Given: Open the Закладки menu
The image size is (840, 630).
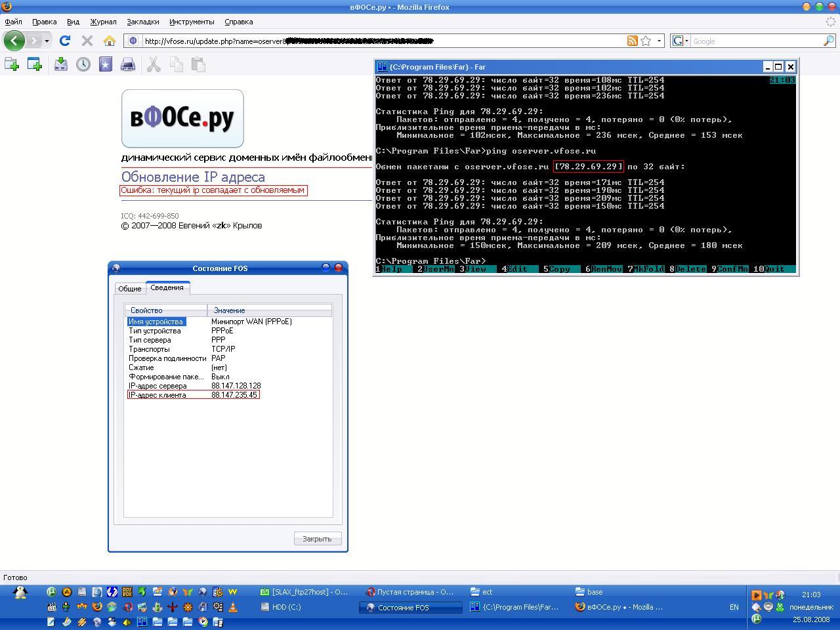Looking at the screenshot, I should click(142, 22).
